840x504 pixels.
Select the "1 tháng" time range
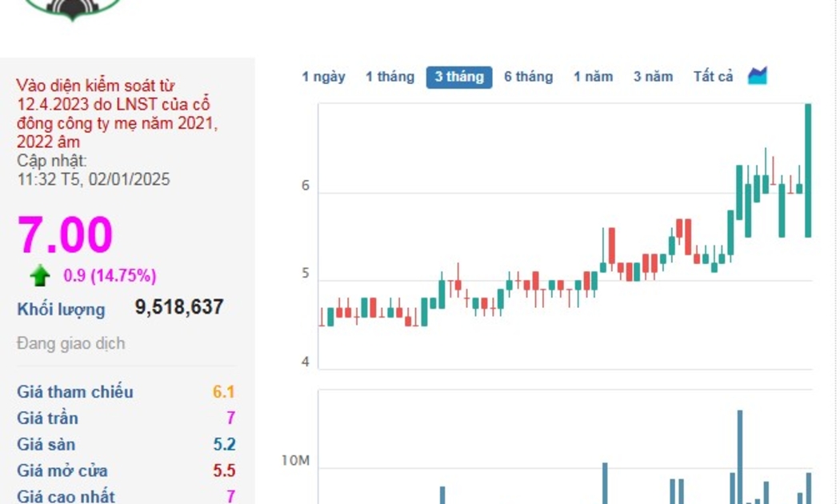390,77
